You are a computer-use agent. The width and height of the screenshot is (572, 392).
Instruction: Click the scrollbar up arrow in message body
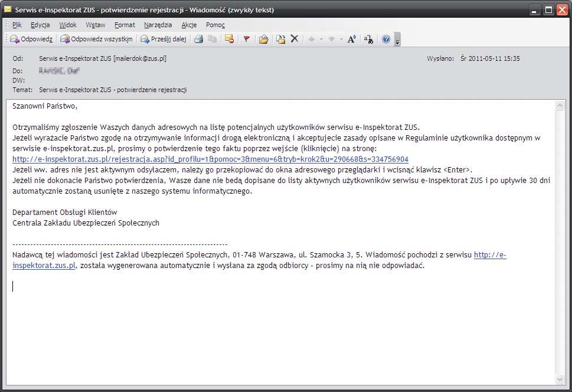pyautogui.click(x=560, y=106)
